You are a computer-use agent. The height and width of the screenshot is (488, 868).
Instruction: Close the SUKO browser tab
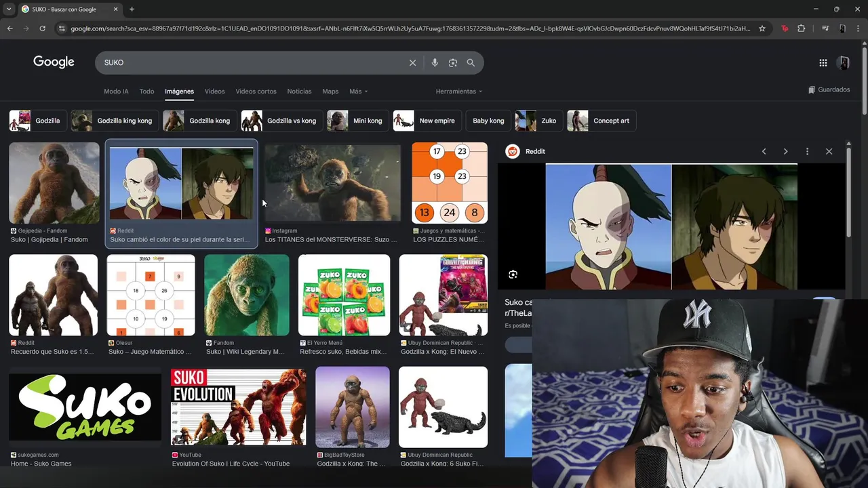tap(116, 9)
